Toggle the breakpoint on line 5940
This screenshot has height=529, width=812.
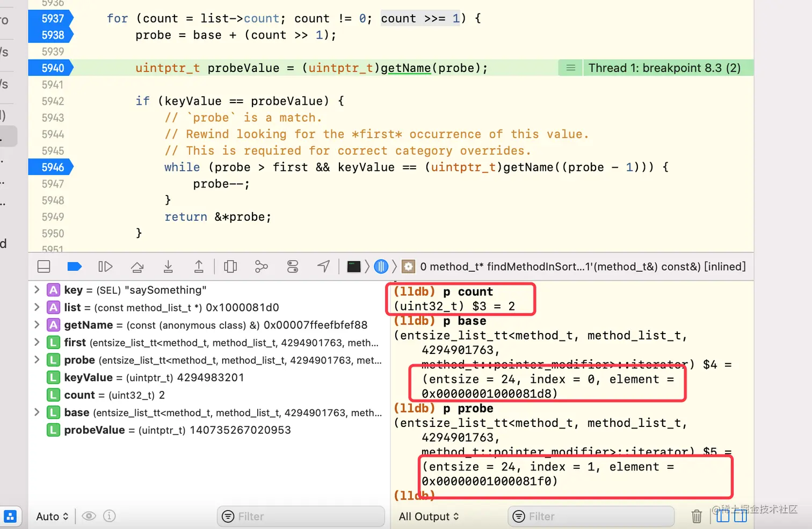coord(52,68)
